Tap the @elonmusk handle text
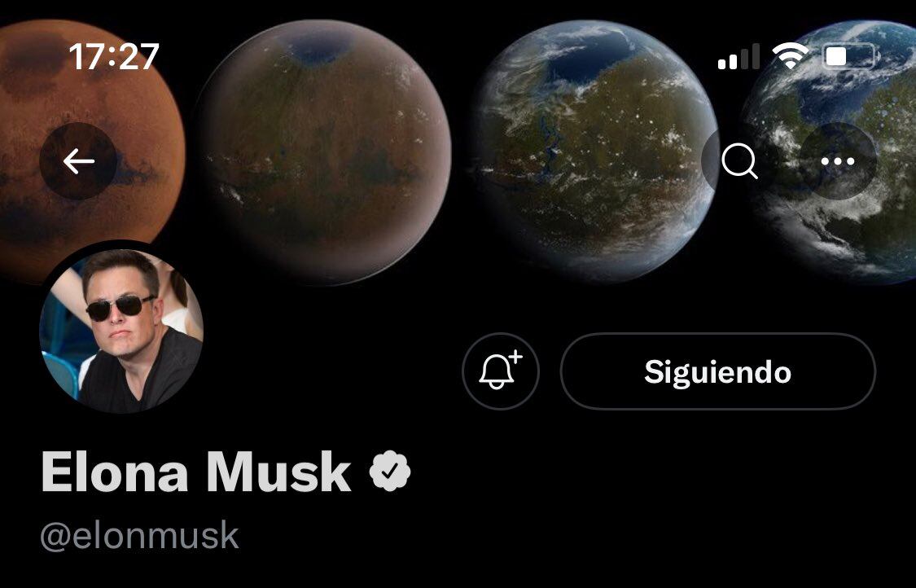Screen dimensions: 916x588 tap(139, 536)
